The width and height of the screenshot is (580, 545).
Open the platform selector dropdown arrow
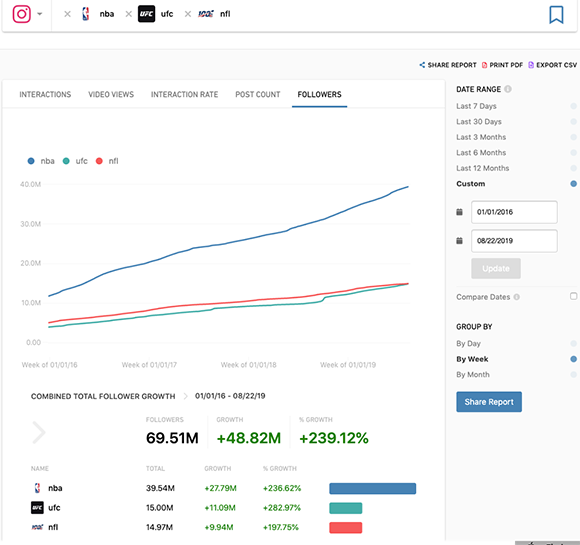[40, 14]
